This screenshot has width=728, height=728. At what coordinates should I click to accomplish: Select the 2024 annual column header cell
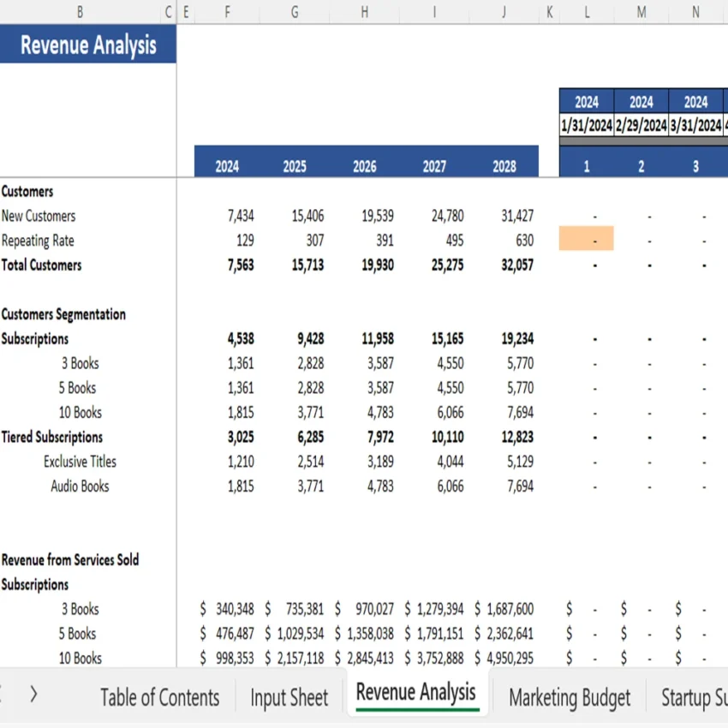[x=227, y=166]
